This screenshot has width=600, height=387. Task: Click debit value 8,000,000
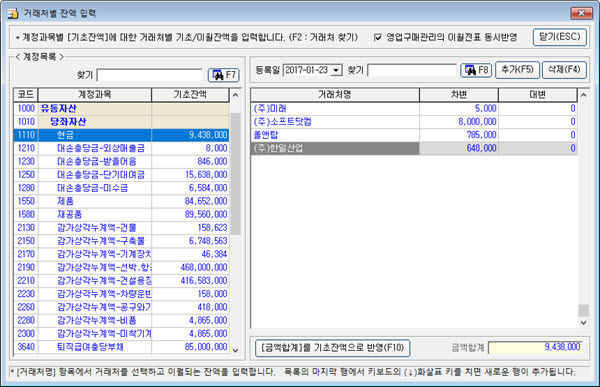click(477, 122)
